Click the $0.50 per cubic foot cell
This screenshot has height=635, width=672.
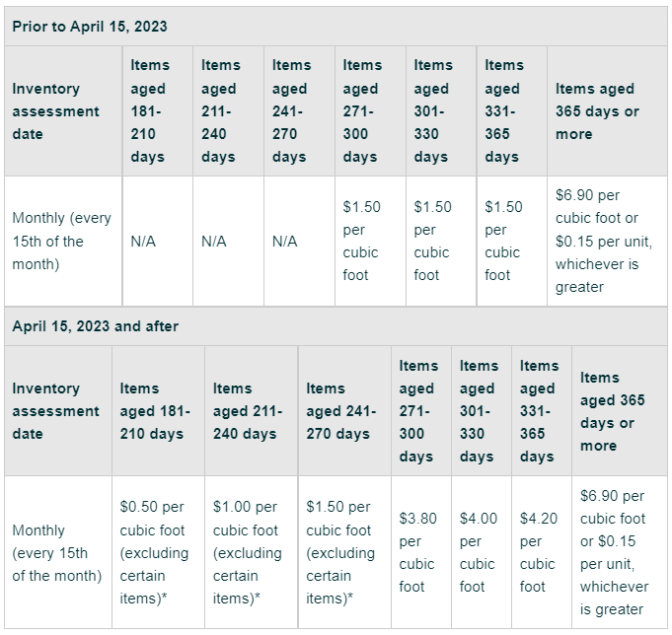(x=158, y=552)
